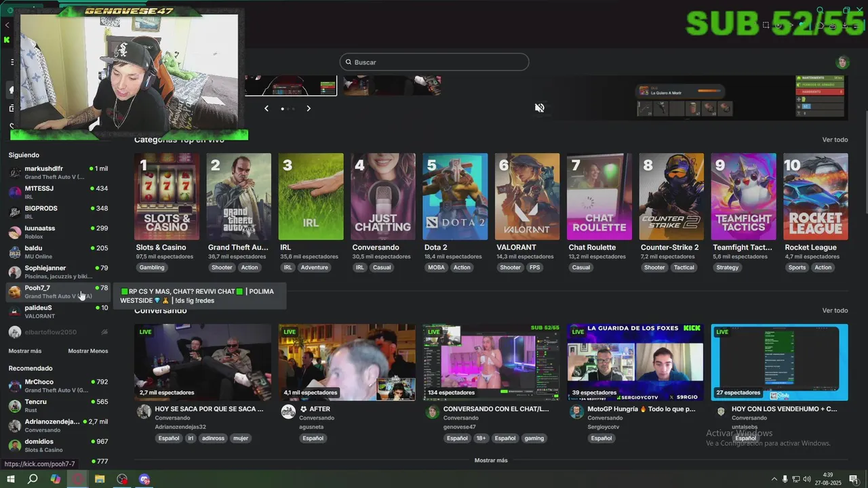
Task: Open Discord from taskbar
Action: (x=144, y=479)
